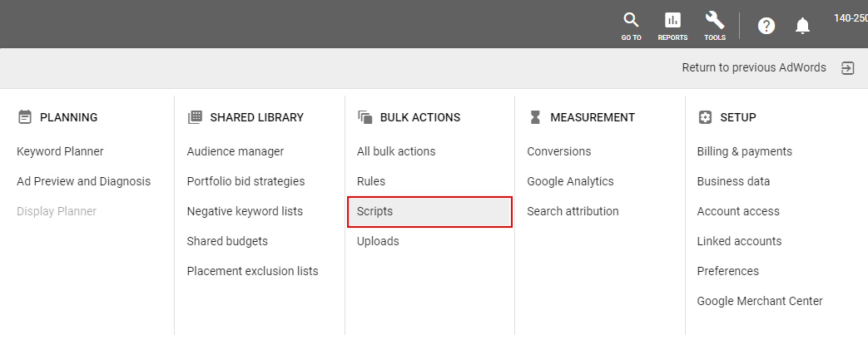The image size is (868, 340).
Task: Open Keyword Planner
Action: point(61,151)
